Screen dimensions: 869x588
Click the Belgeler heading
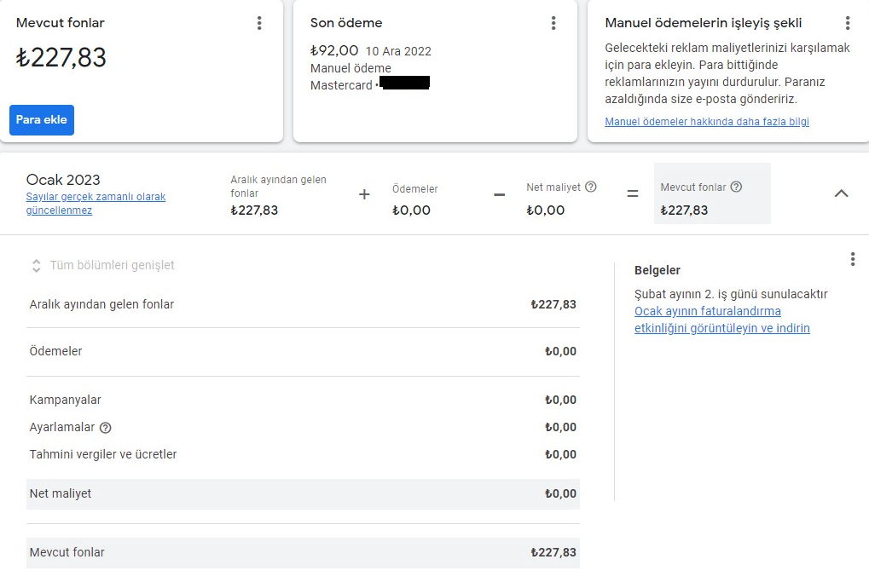(x=658, y=270)
